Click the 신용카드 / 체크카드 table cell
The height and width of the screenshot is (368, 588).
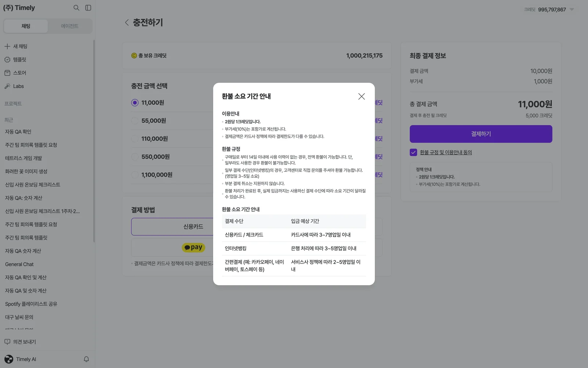coord(244,235)
